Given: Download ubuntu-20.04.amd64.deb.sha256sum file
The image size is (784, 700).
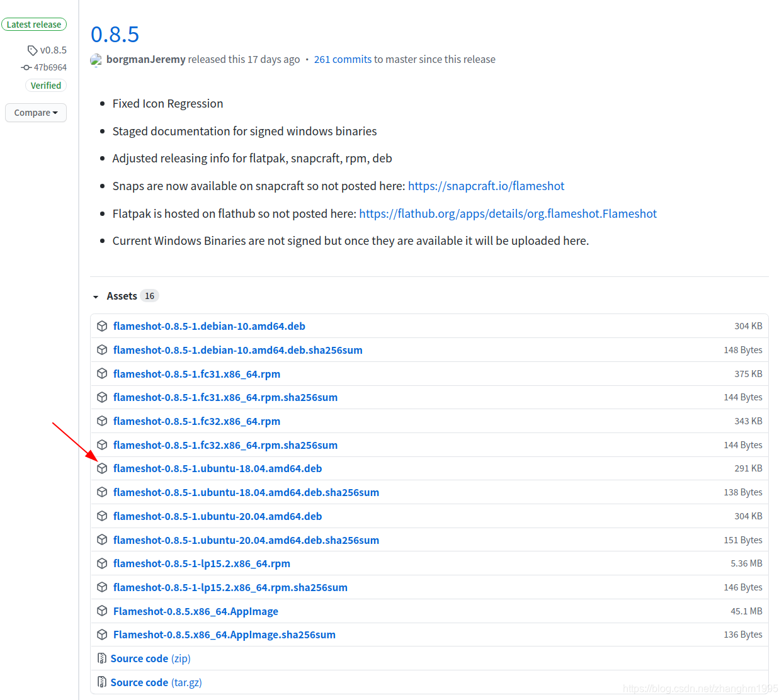Looking at the screenshot, I should [246, 540].
